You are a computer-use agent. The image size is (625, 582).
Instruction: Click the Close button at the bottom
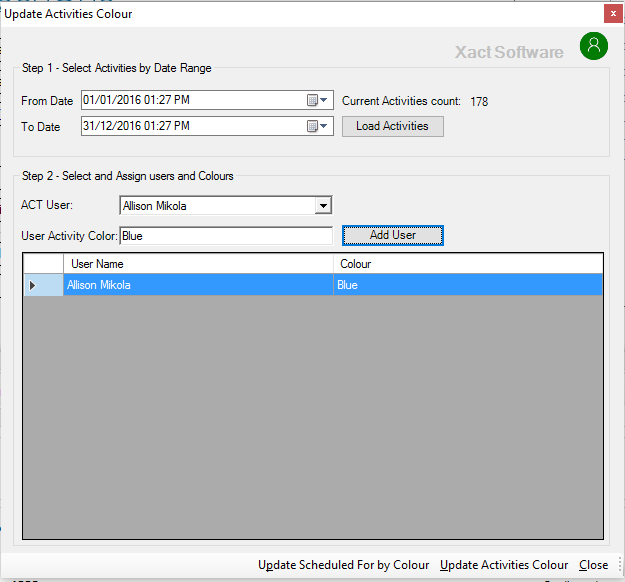(594, 565)
